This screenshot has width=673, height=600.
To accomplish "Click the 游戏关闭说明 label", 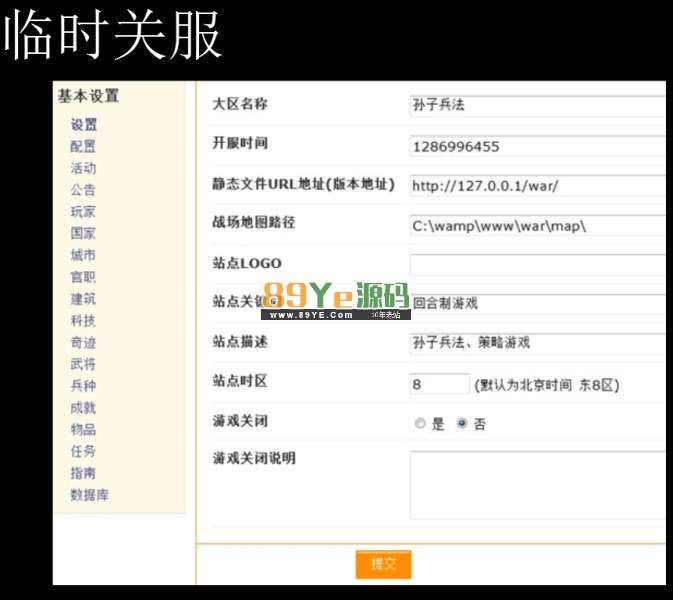I will tap(254, 458).
